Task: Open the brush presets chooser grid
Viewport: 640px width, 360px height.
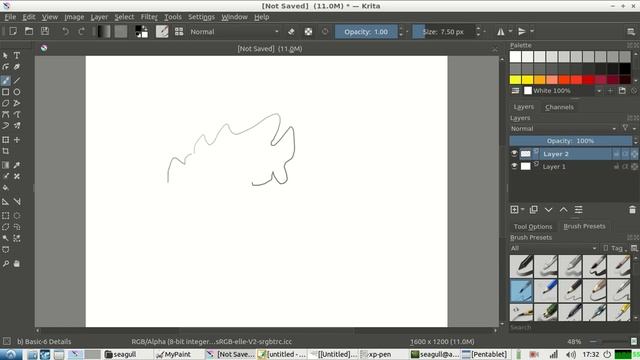Action: click(x=179, y=31)
